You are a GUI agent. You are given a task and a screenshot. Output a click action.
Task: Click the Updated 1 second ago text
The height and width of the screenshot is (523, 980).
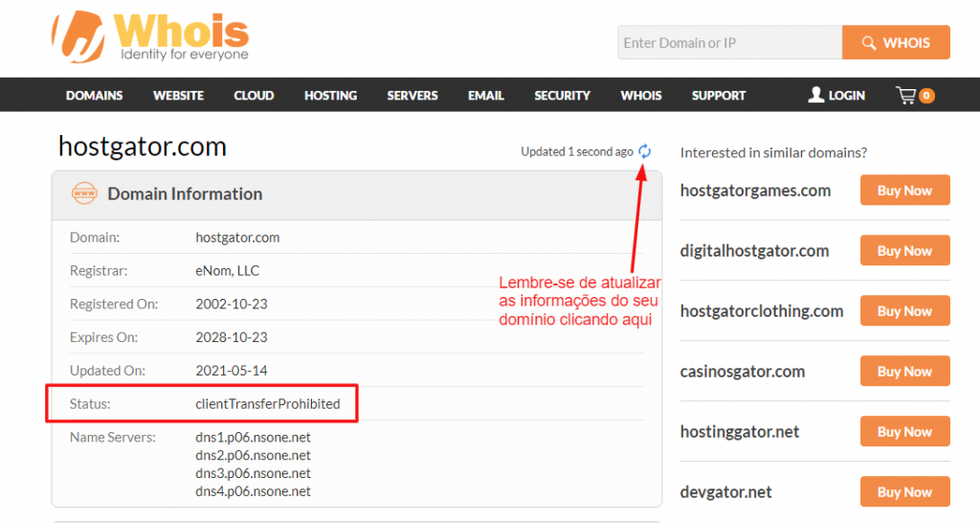(x=577, y=151)
